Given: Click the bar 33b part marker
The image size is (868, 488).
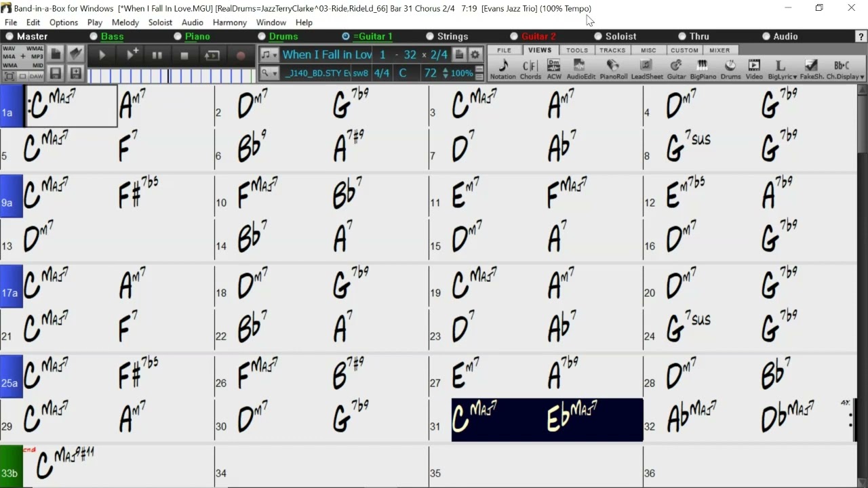Looking at the screenshot, I should (12, 466).
